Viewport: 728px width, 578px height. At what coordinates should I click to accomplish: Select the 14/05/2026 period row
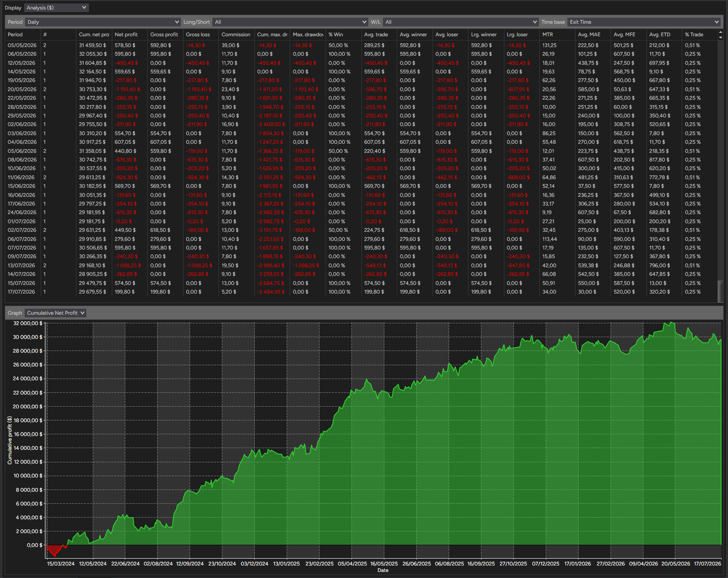pyautogui.click(x=361, y=72)
